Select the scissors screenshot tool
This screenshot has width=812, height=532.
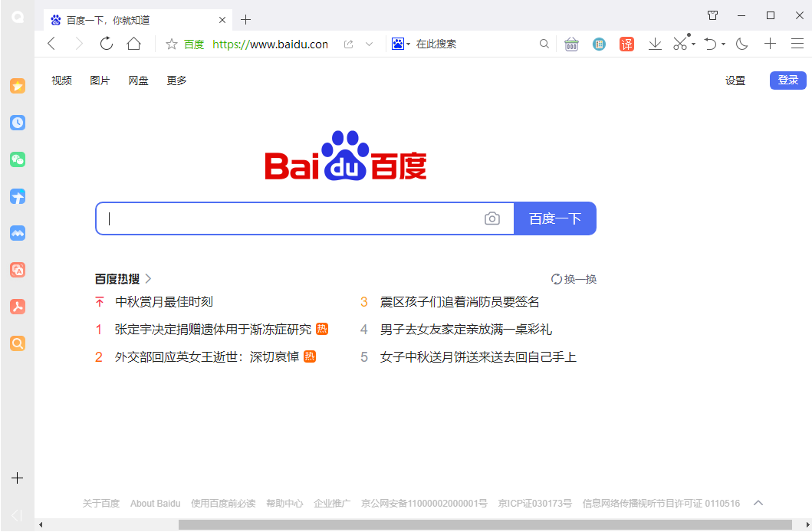tap(680, 43)
